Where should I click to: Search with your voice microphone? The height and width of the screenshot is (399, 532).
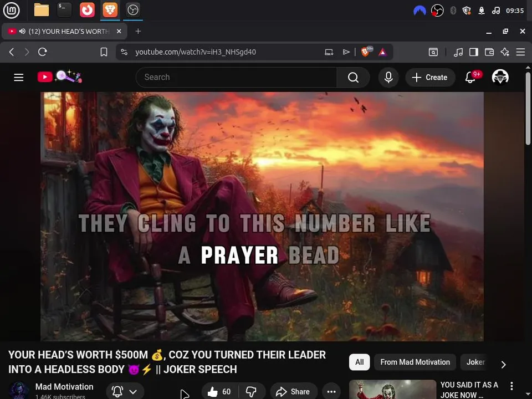coord(388,78)
